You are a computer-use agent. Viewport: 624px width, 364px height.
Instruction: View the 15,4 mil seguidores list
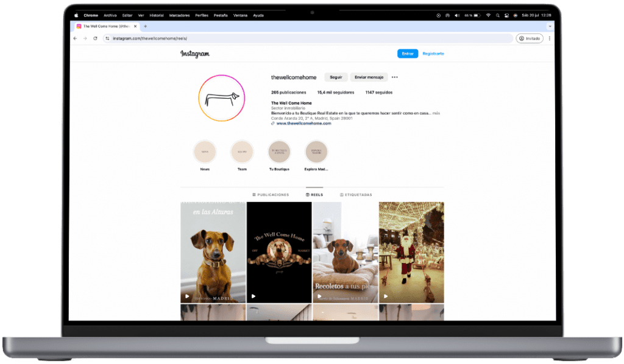[336, 93]
